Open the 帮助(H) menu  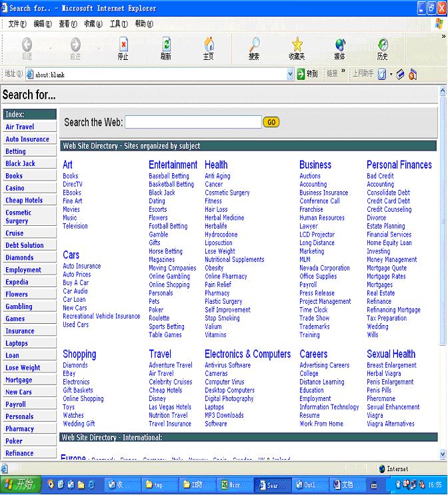[x=144, y=24]
